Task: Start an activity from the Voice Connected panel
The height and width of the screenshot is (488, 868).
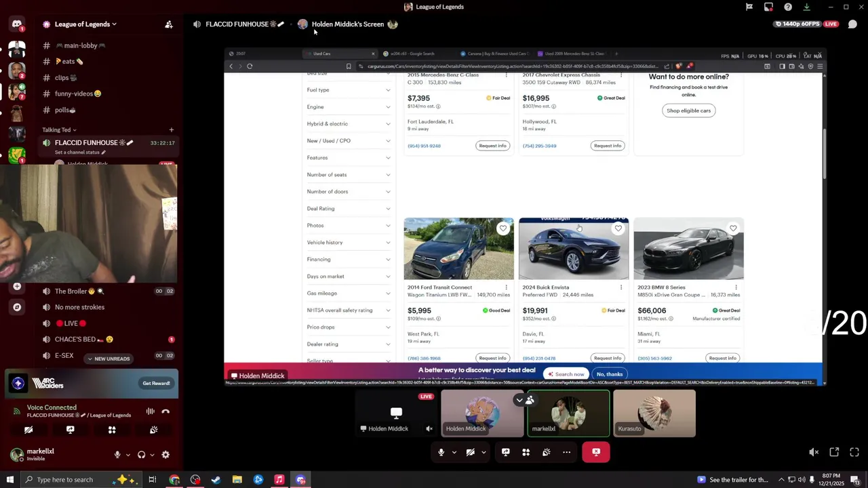Action: click(112, 430)
